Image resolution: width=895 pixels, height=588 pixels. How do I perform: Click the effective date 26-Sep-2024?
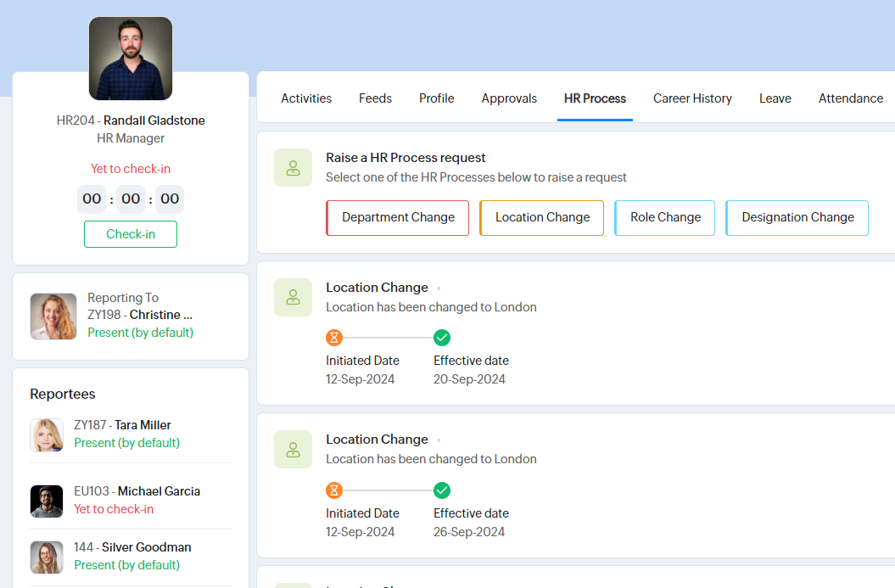click(x=469, y=531)
